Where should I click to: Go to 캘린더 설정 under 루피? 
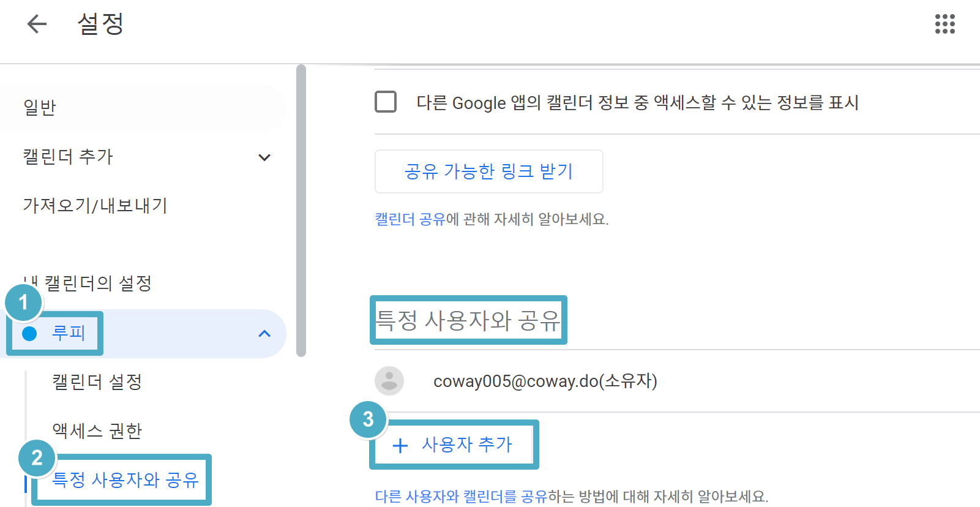[x=97, y=382]
